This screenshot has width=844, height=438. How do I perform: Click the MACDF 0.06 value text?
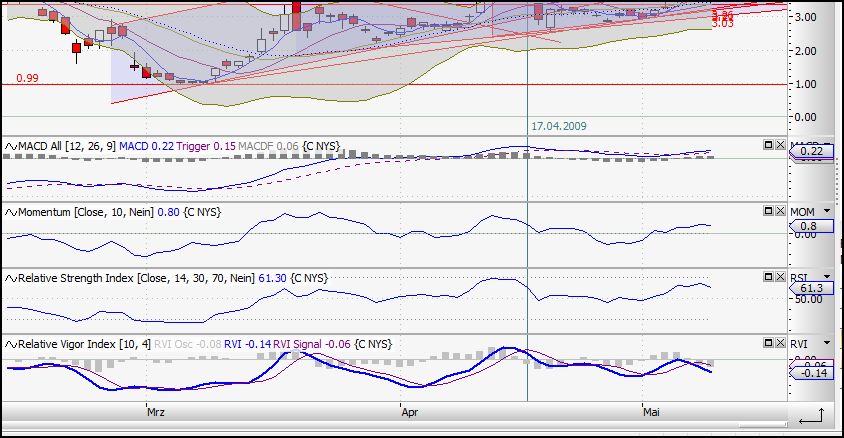click(268, 146)
